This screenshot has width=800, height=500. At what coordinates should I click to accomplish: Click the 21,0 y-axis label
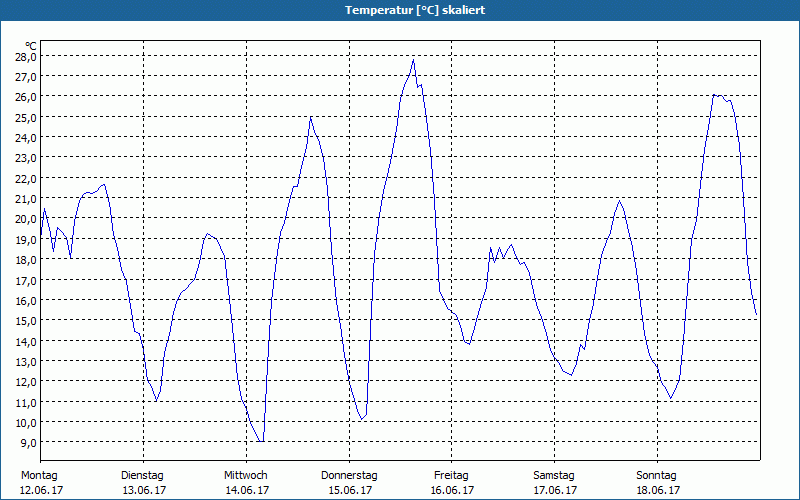[25, 198]
